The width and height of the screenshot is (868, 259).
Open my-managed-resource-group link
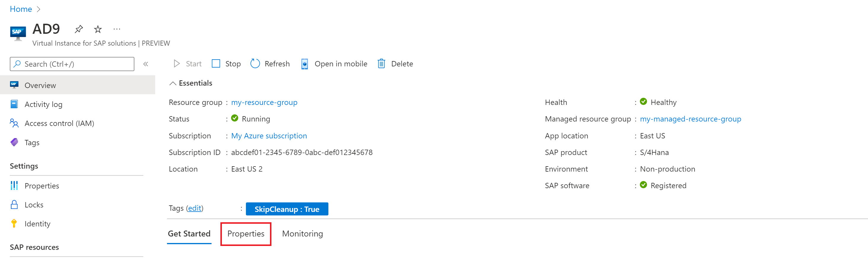click(x=690, y=119)
